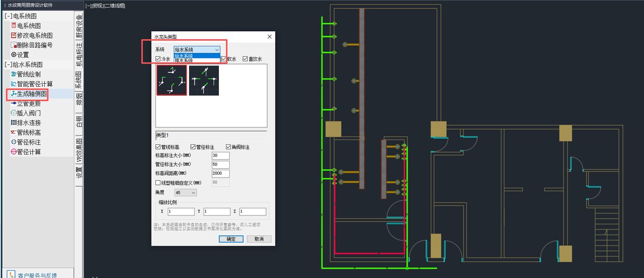Collapse the 电系统图 tree group
Image resolution: width=644 pixels, height=278 pixels.
tap(8, 16)
